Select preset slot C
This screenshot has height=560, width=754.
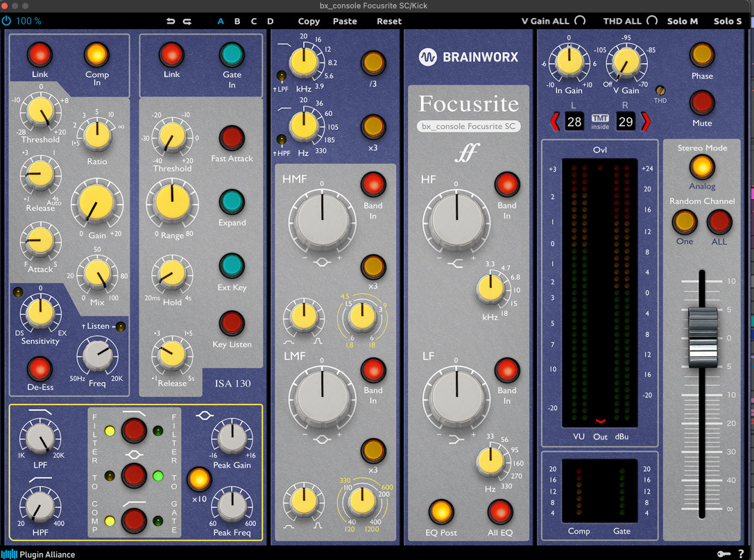(254, 22)
